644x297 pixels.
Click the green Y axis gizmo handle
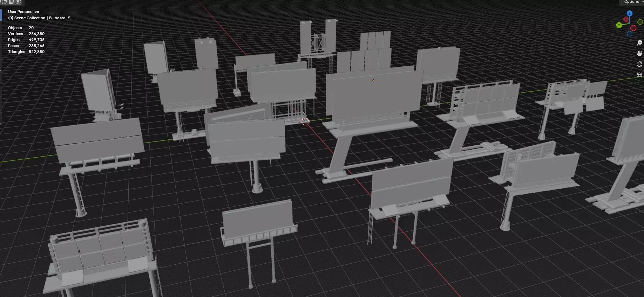(619, 25)
